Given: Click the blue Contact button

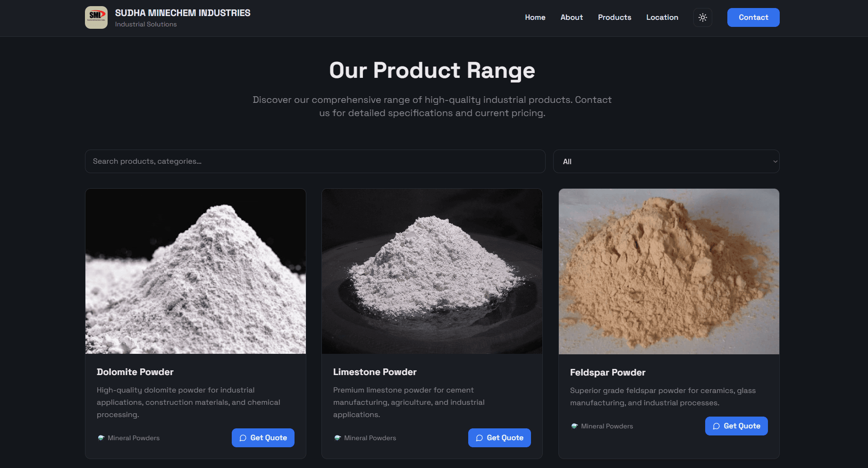Looking at the screenshot, I should [753, 17].
